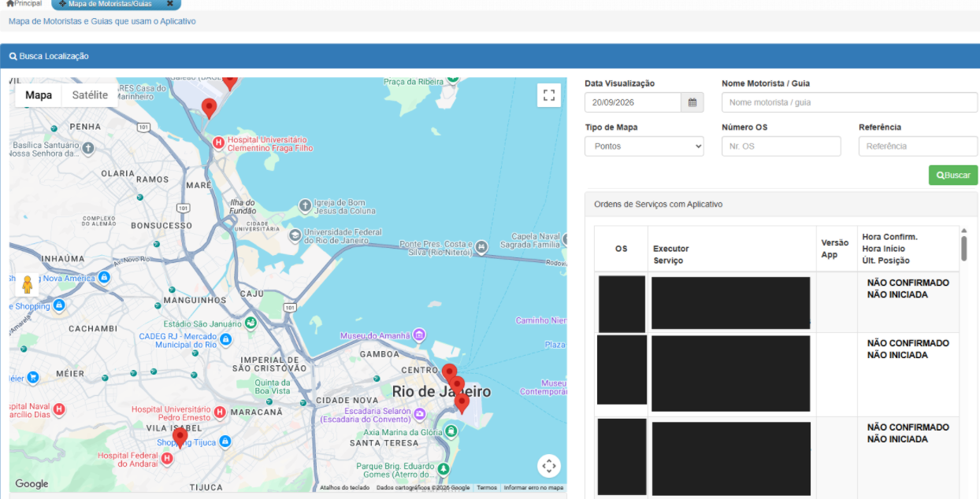Screen dimensions: 980x499
Task: Select the Ponte Pres. Costa e Silva icon
Action: click(x=482, y=247)
